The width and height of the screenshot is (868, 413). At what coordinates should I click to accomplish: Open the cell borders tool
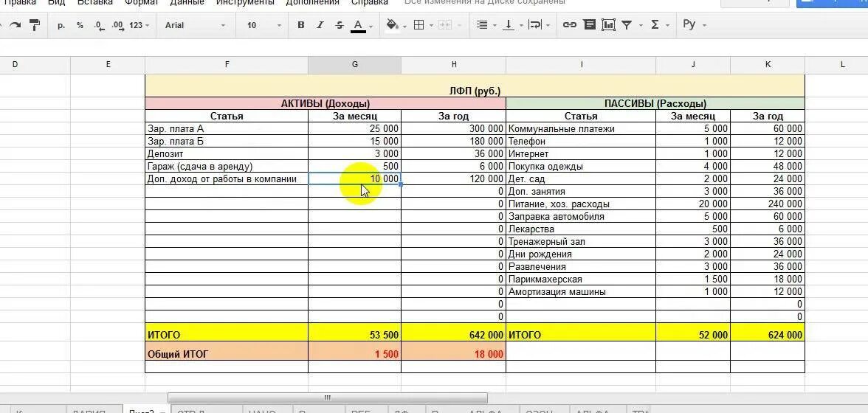point(419,25)
